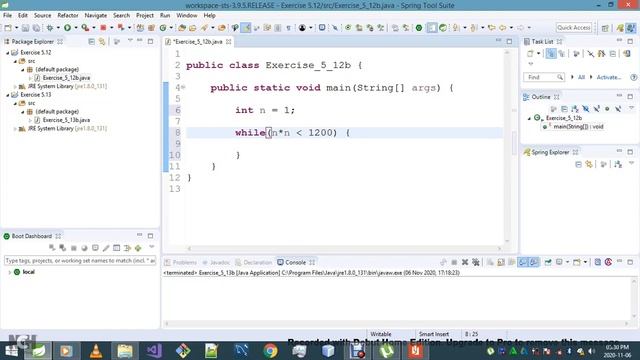Click the Open Type folder icon

[182, 28]
